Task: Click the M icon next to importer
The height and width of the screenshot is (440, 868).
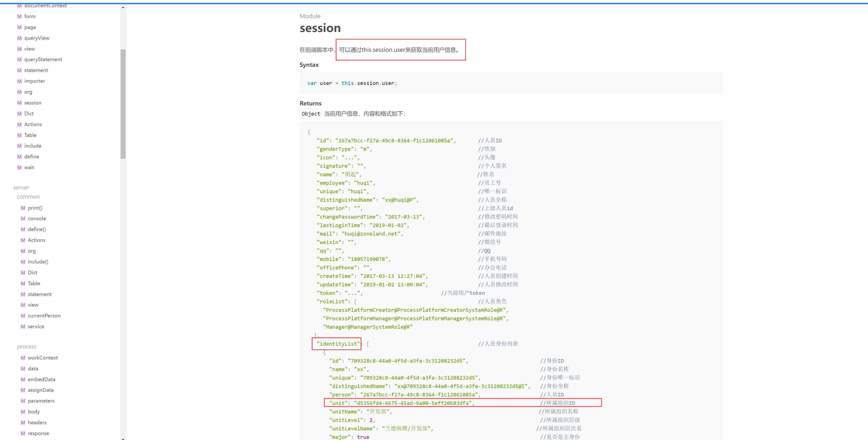Action: [19, 81]
